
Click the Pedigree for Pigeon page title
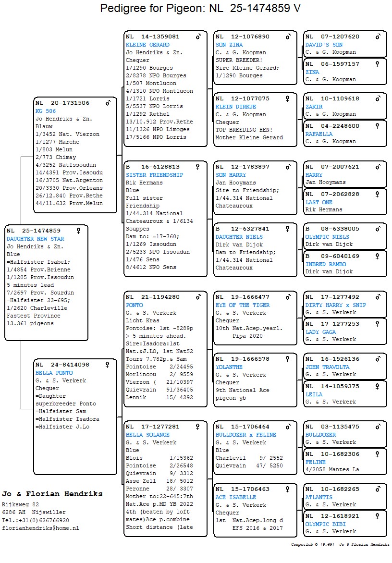click(200, 9)
